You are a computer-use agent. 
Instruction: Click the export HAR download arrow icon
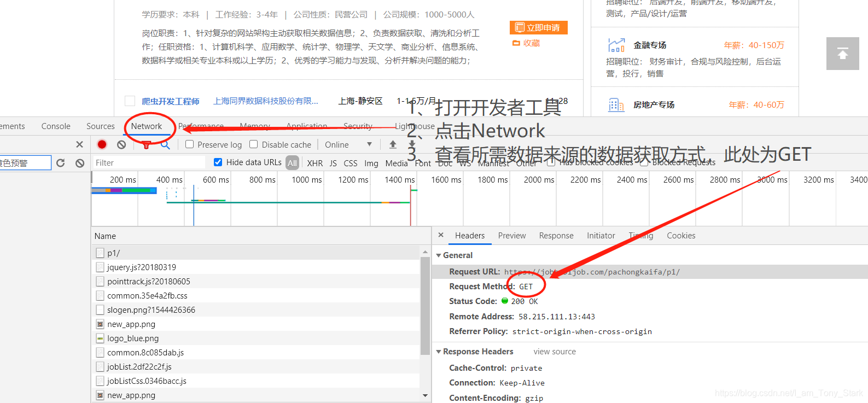click(x=412, y=144)
